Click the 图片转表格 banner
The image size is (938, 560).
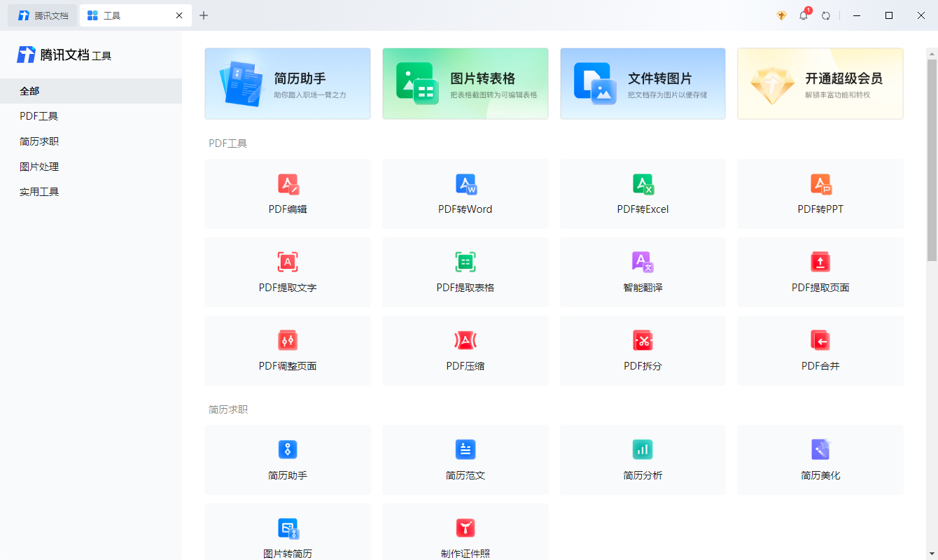point(465,83)
